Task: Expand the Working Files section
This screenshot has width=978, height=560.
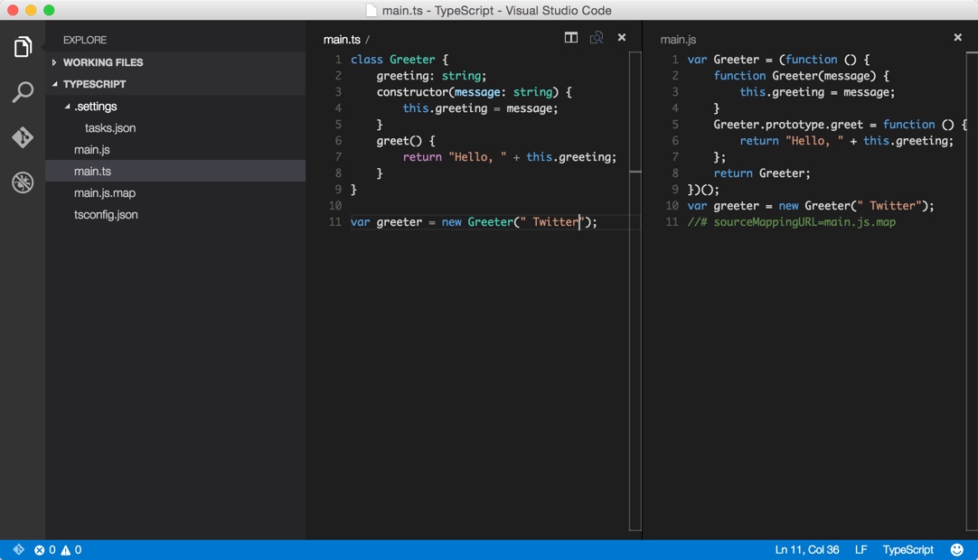Action: 102,62
